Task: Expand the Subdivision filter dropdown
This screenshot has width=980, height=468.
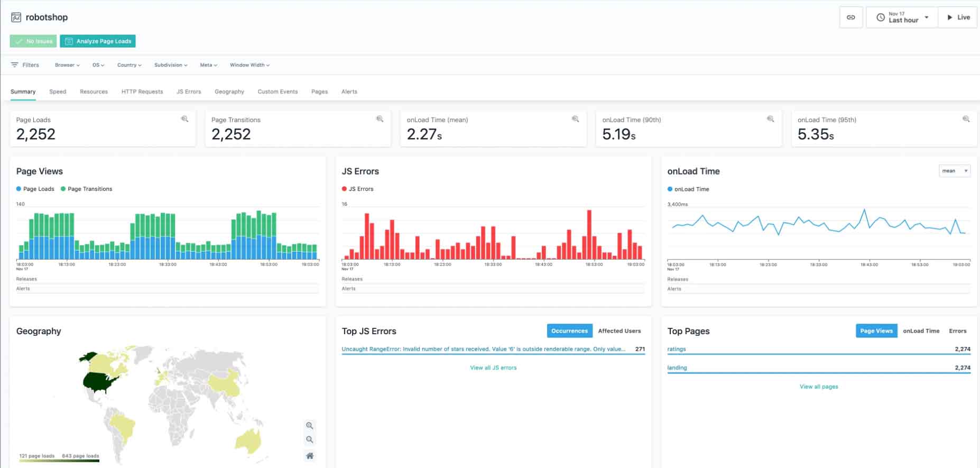Action: 171,65
